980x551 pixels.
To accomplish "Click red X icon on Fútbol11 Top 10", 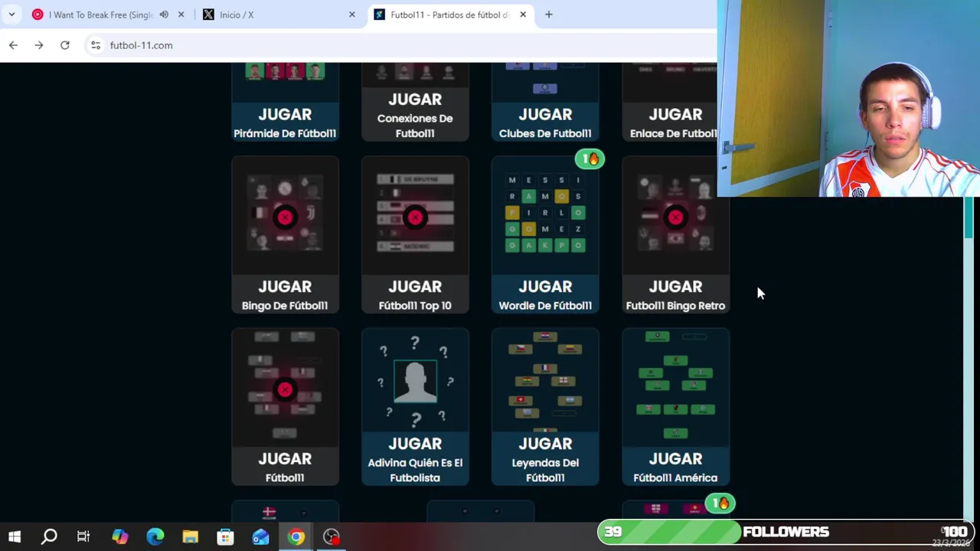I will [415, 217].
